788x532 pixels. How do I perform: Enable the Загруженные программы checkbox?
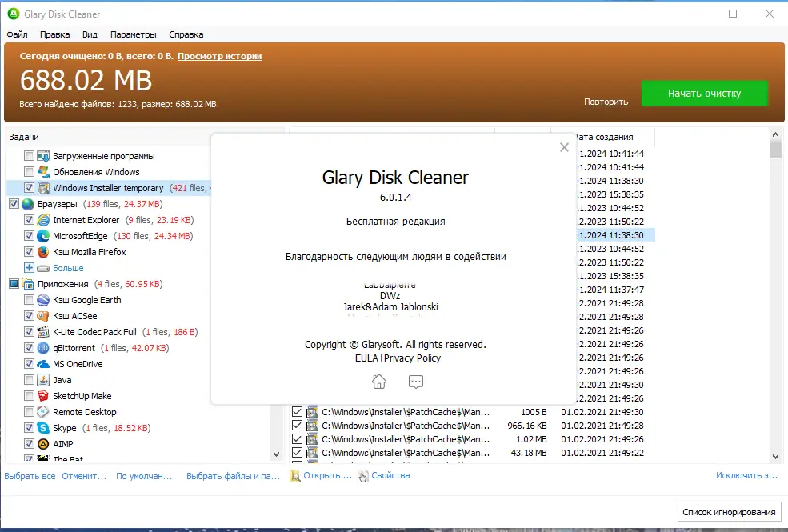point(29,156)
